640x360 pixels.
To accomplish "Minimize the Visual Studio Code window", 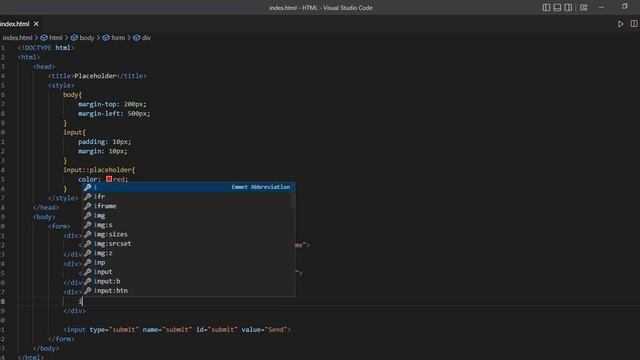I will 601,7.
